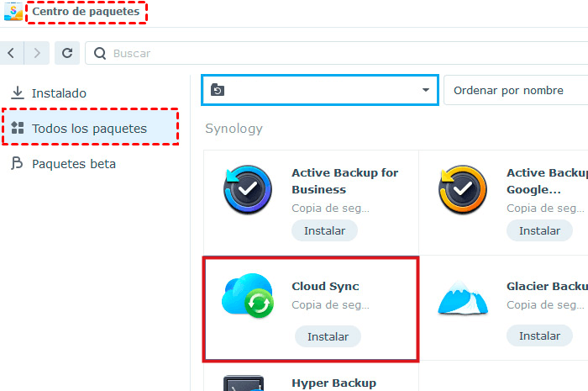Image resolution: width=588 pixels, height=391 pixels.
Task: Click the Todos los paquetes grid icon
Action: point(18,128)
